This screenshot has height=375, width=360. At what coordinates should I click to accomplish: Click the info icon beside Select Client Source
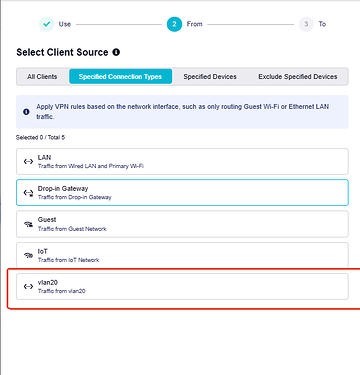click(x=116, y=52)
